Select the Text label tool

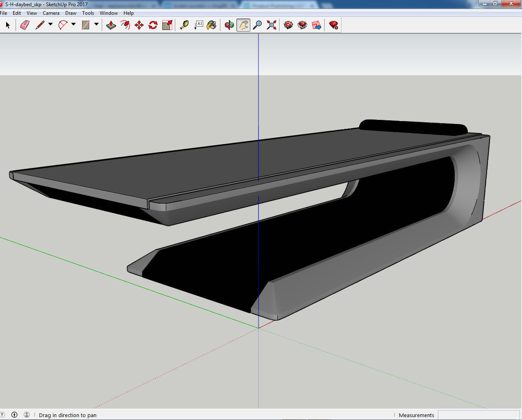[199, 25]
